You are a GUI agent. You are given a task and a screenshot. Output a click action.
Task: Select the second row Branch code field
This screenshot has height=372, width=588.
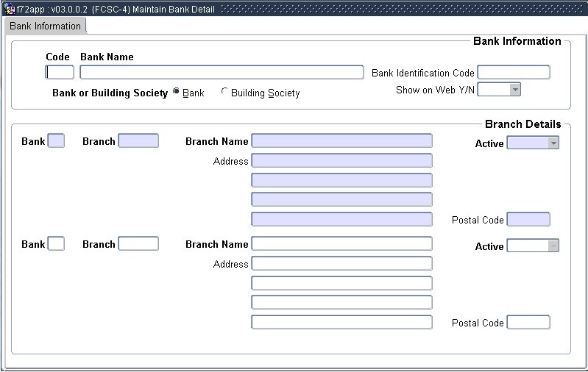138,243
